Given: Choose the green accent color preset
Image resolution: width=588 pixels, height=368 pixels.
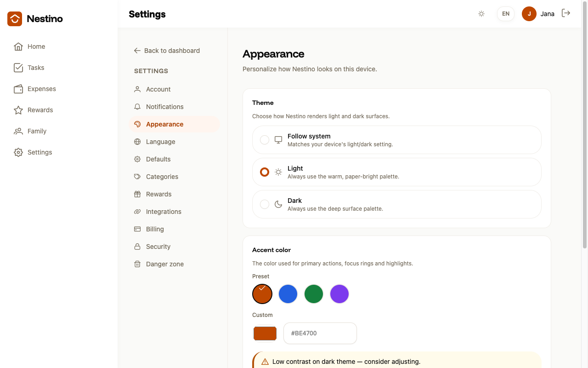Looking at the screenshot, I should pos(314,294).
